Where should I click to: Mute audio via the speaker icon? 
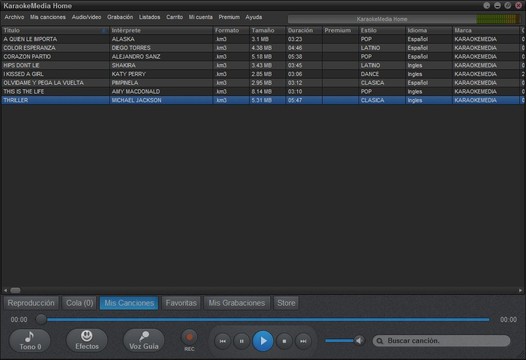[x=360, y=341]
